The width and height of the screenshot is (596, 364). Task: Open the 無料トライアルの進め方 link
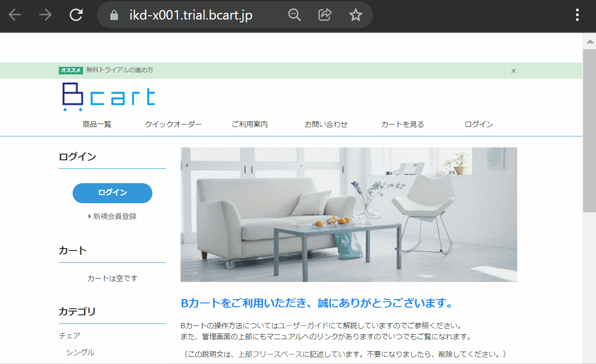(119, 70)
